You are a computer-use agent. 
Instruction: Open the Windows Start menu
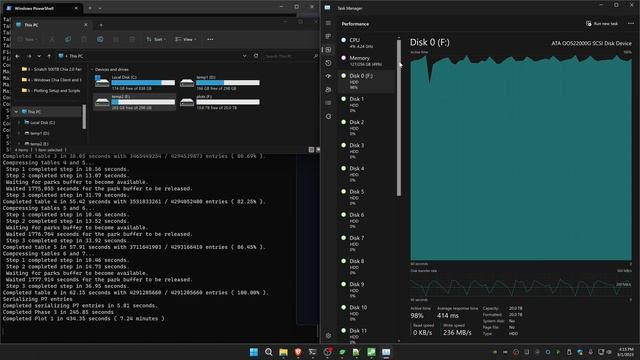(x=254, y=352)
